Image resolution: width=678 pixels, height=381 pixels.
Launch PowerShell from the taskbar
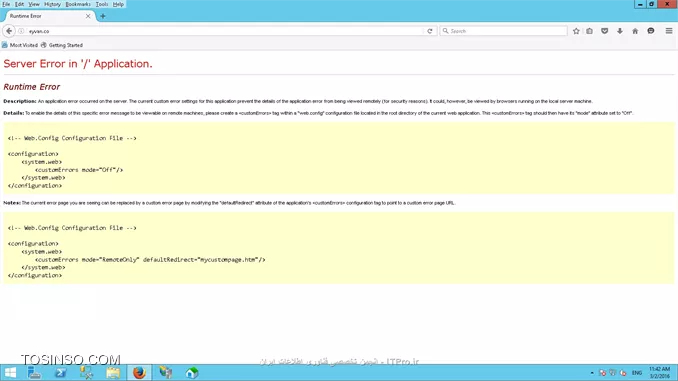tap(61, 372)
